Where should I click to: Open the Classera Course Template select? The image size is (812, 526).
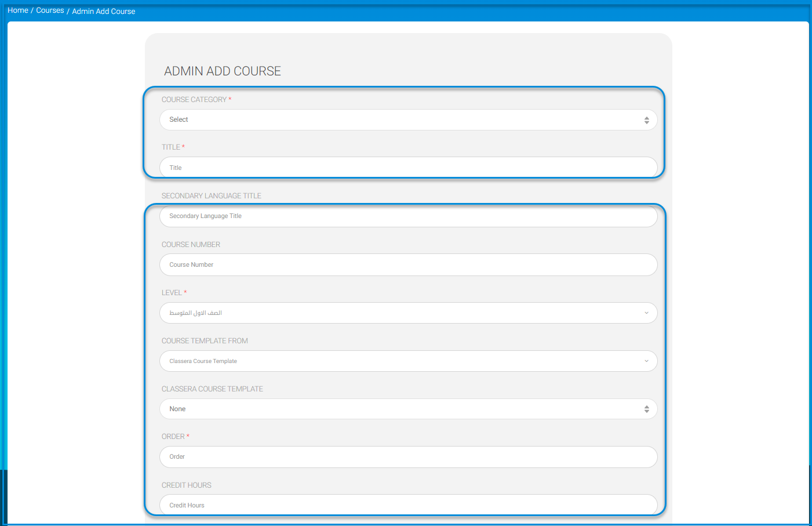coord(409,409)
